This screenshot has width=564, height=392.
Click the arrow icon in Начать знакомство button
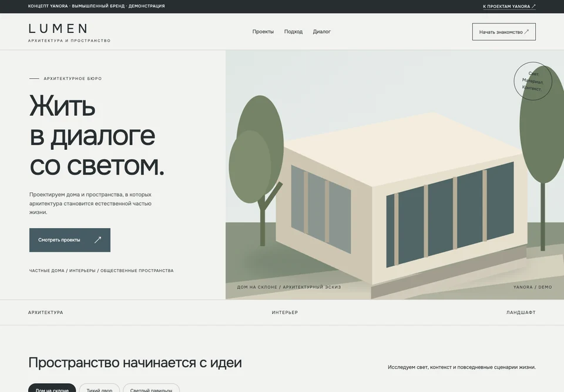pyautogui.click(x=526, y=32)
